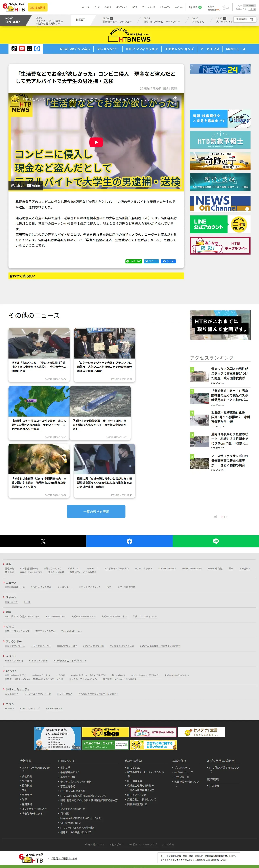This screenshot has height=868, width=259.
Task: Play the embedded YouTube news video
Action: point(96,142)
